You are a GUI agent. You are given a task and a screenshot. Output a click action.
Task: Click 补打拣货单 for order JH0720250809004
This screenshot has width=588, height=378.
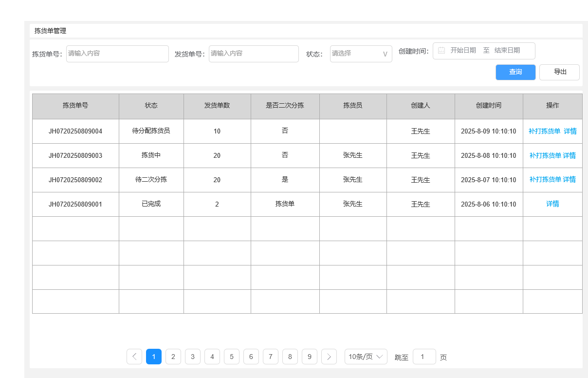coord(545,131)
